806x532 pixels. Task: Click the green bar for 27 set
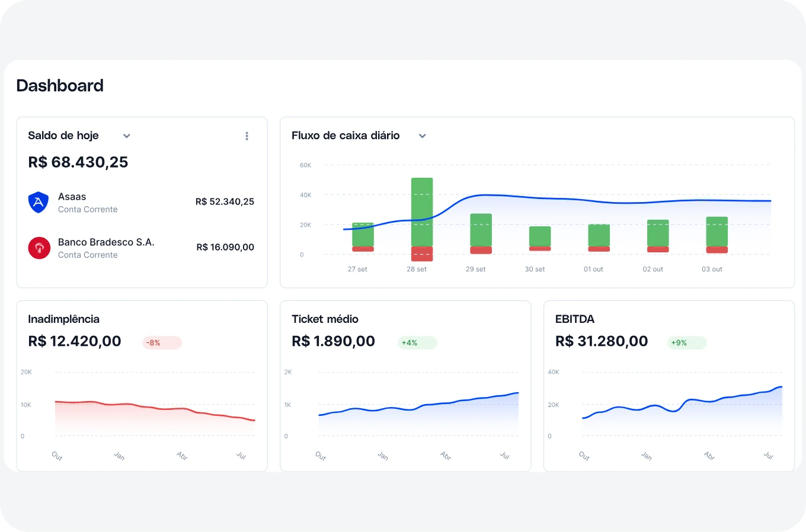[x=363, y=235]
